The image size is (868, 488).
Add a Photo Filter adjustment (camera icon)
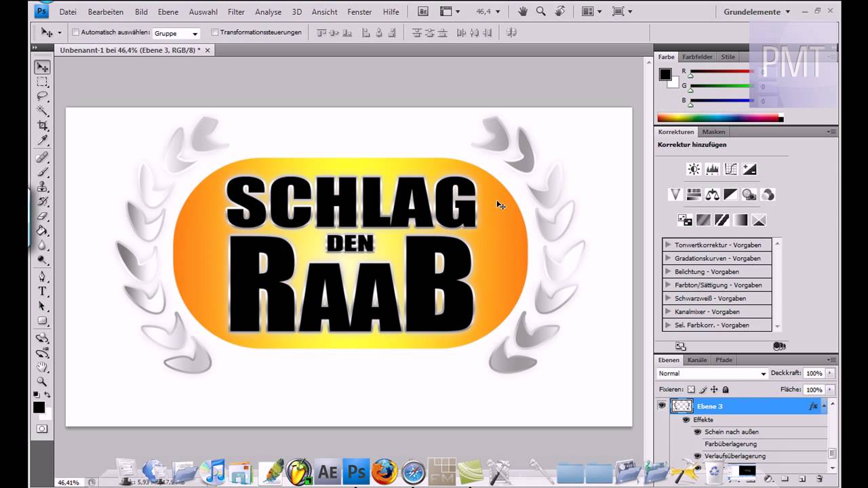(749, 195)
